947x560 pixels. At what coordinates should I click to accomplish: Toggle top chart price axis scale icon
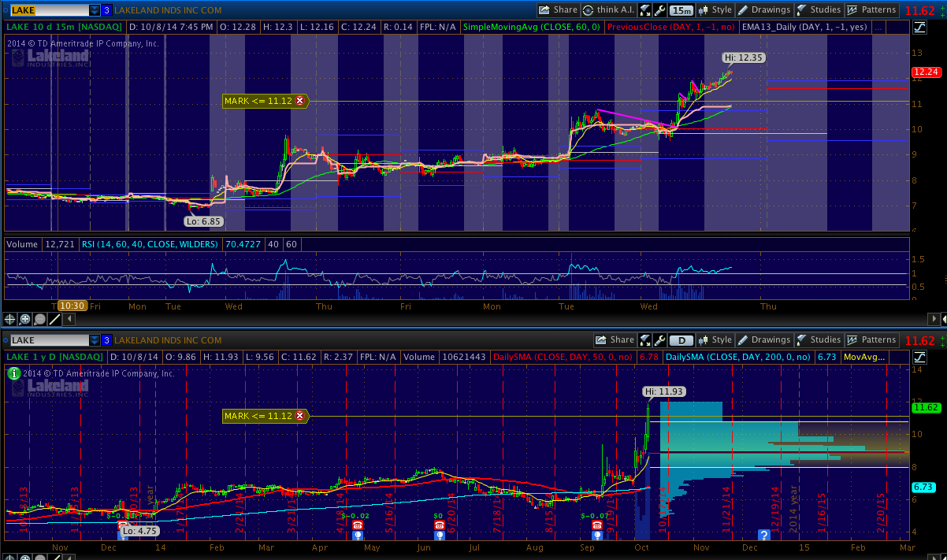pyautogui.click(x=919, y=28)
